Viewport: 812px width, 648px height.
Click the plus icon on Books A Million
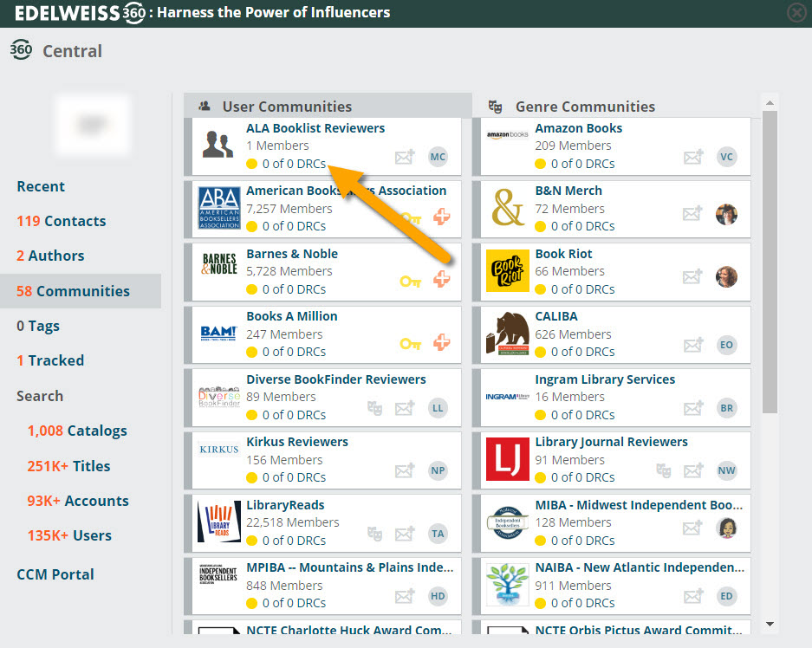441,342
